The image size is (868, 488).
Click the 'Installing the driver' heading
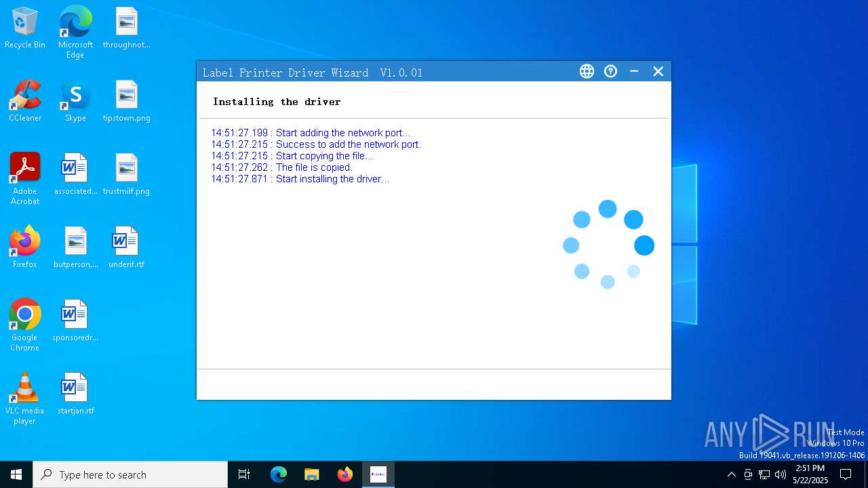click(x=277, y=102)
